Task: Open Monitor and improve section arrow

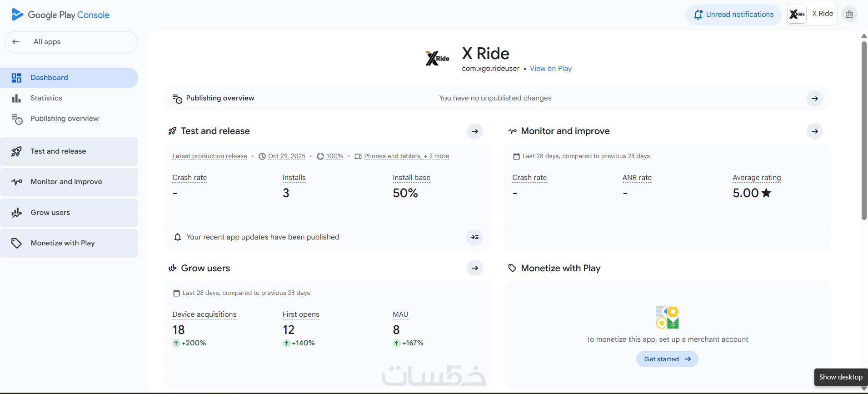Action: pyautogui.click(x=814, y=131)
